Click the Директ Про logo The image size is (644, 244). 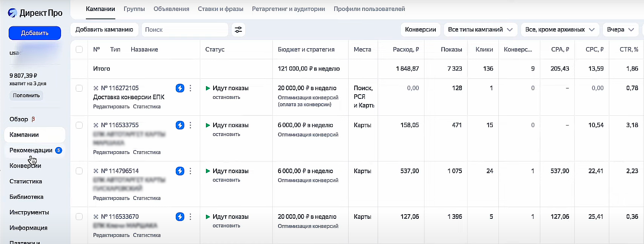(35, 13)
